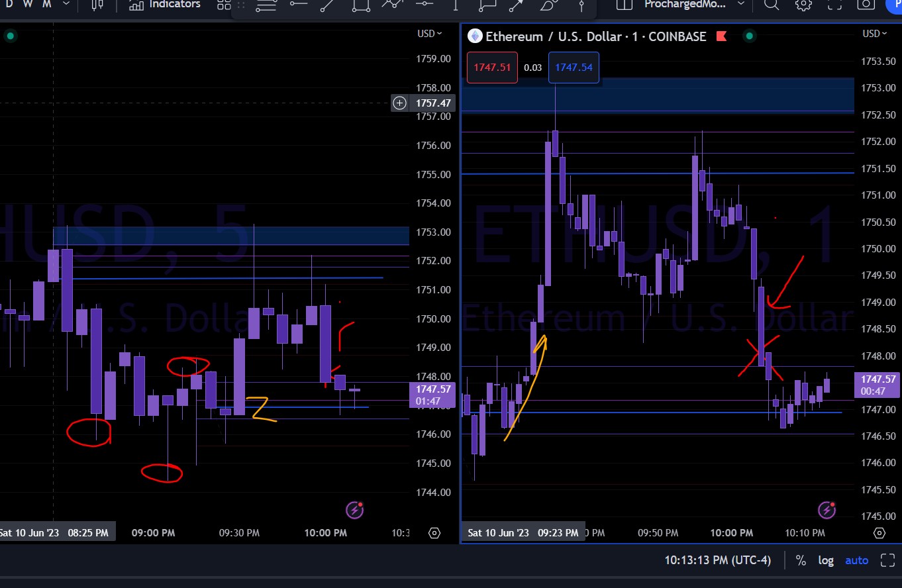Viewport: 902px width, 588px height.
Task: Expand the timeframe interval dropdown arrow
Action: coord(66,4)
